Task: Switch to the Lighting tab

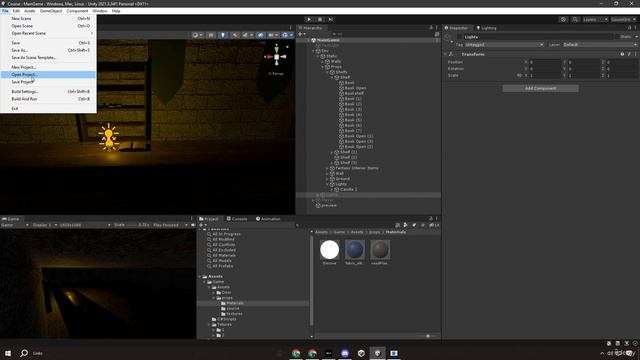Action: [x=487, y=28]
